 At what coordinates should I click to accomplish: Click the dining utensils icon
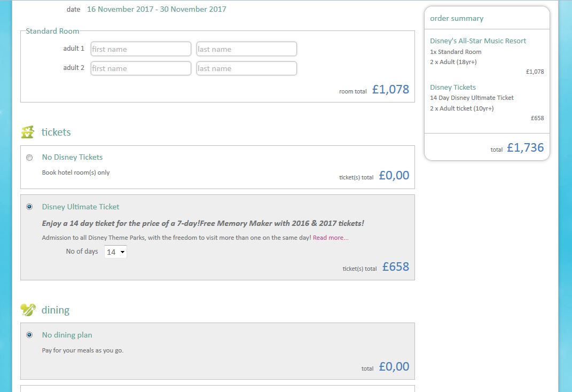pos(28,310)
